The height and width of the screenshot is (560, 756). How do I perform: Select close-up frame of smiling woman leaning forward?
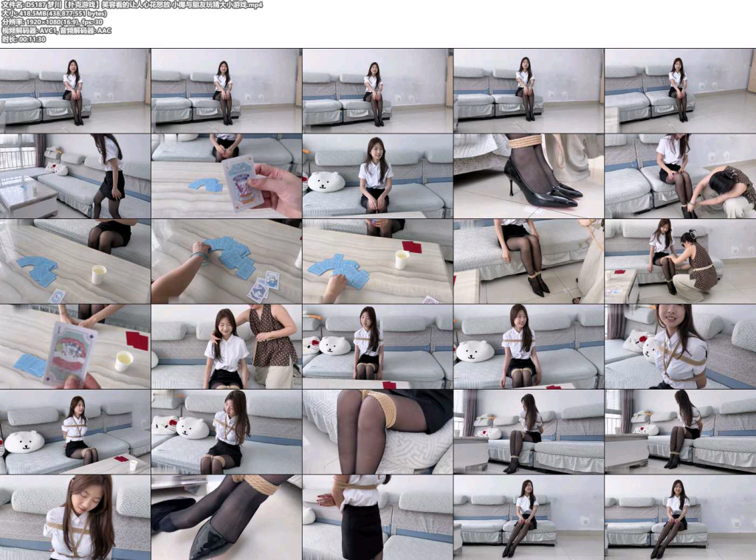(680, 347)
